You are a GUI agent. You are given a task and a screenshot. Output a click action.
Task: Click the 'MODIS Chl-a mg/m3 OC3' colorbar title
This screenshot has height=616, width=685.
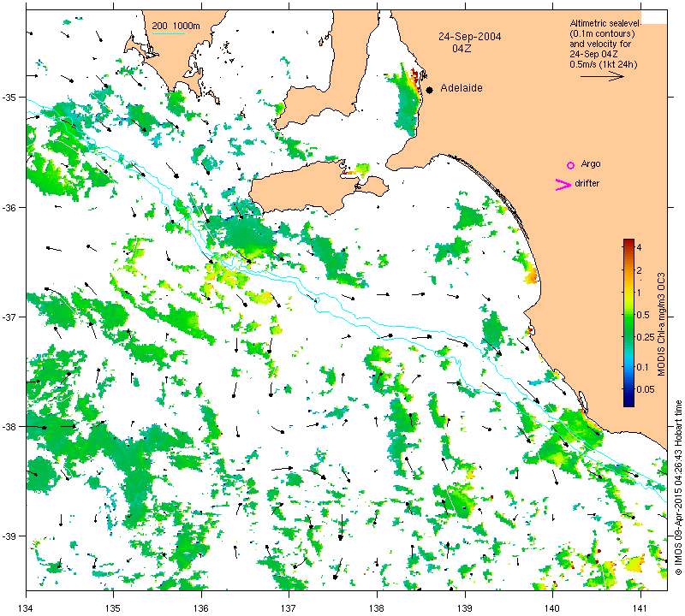coord(661,324)
